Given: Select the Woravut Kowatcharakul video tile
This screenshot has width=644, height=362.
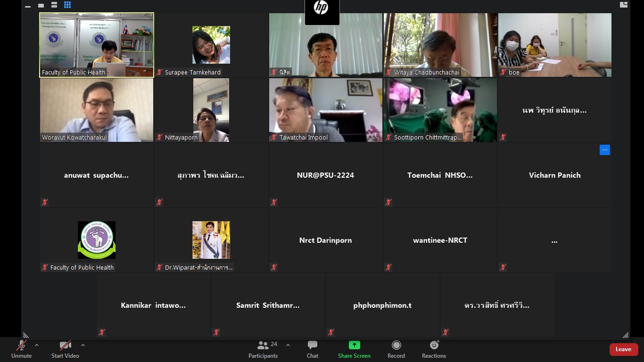Looking at the screenshot, I should click(97, 110).
